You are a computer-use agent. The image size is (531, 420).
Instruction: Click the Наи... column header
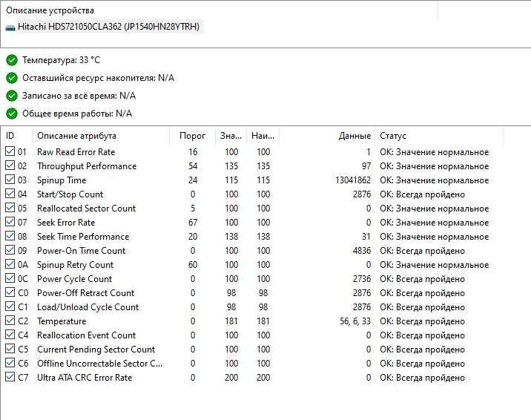(263, 136)
